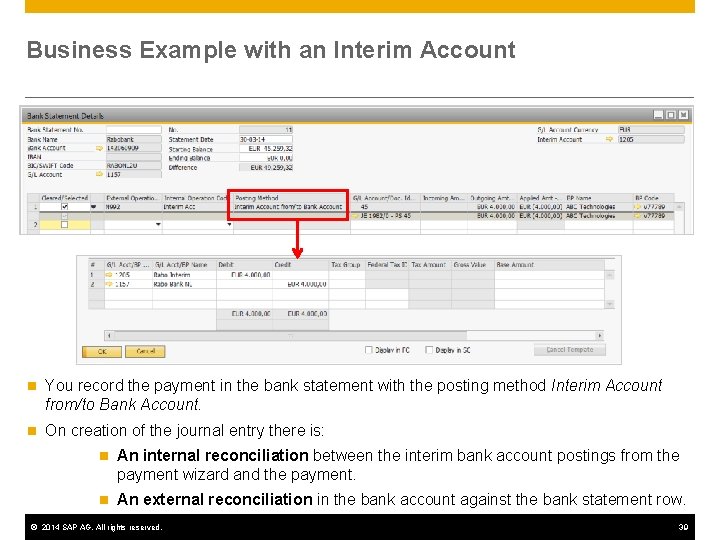The height and width of the screenshot is (540, 720).
Task: Open link arrow beside JE 1982/0 entry
Action: click(x=355, y=215)
